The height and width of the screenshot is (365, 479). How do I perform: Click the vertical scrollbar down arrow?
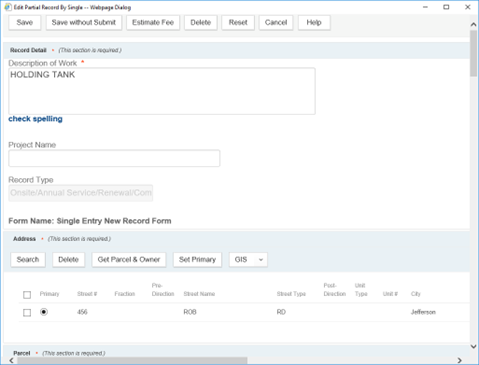point(473,347)
